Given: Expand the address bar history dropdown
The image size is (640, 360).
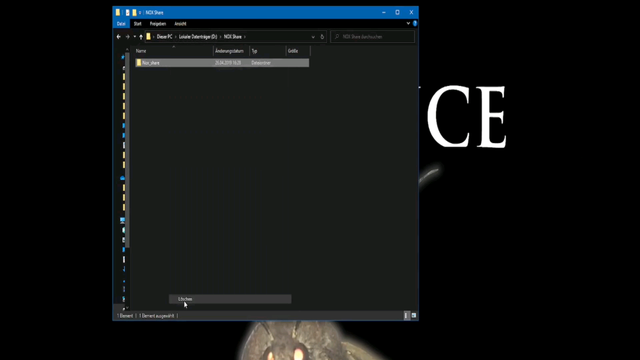Looking at the screenshot, I should click(313, 37).
